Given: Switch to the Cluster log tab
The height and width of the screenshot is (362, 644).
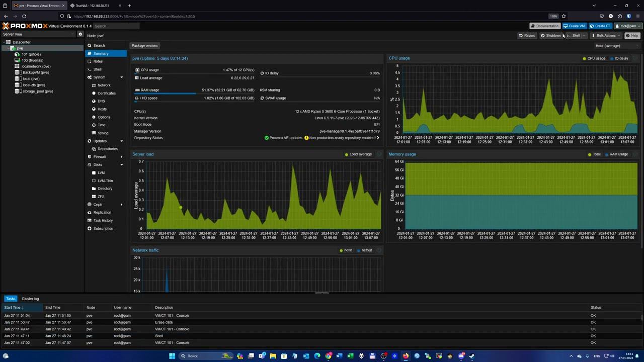Looking at the screenshot, I should pyautogui.click(x=30, y=299).
